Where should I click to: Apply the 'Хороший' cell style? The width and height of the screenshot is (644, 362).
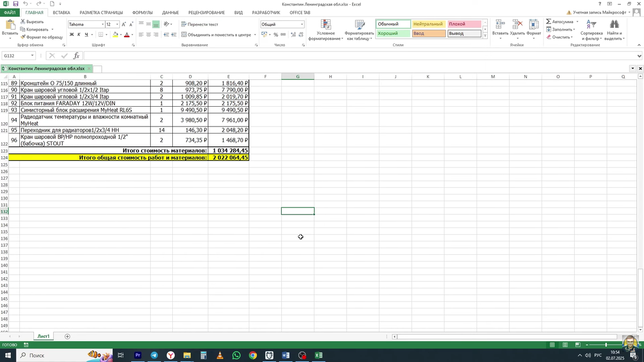pyautogui.click(x=393, y=33)
